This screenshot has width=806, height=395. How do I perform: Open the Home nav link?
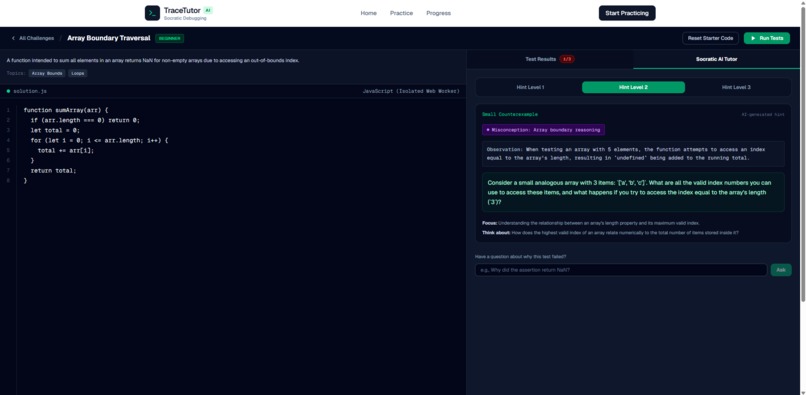point(369,13)
